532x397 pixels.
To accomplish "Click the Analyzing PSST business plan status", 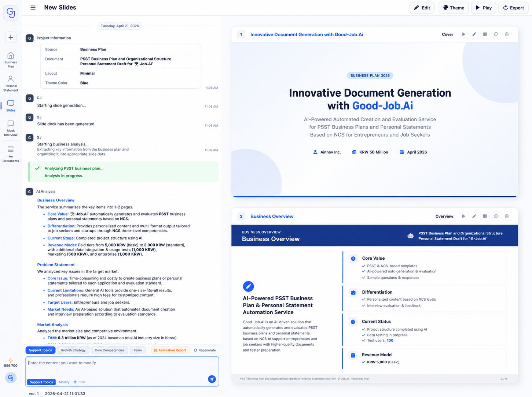I will coord(124,172).
